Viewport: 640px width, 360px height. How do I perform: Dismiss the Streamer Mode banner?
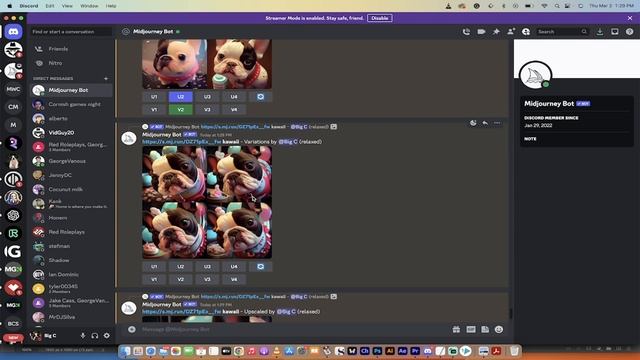[x=630, y=18]
